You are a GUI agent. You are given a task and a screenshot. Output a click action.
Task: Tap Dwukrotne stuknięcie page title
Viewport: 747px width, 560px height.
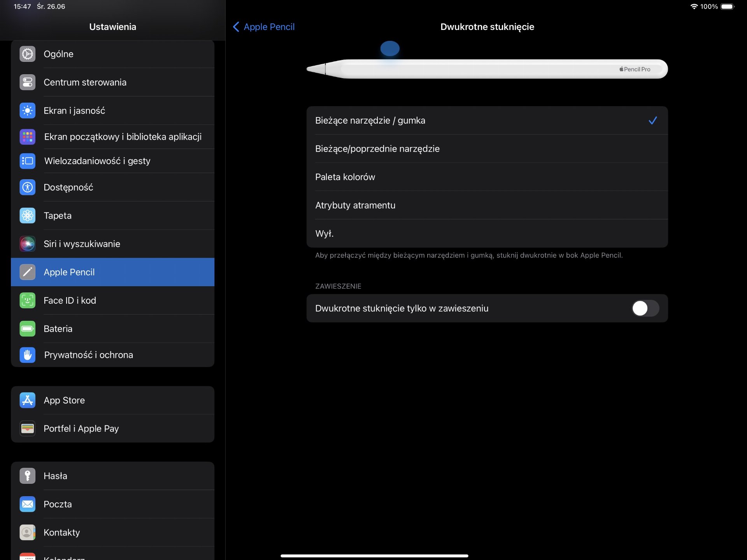click(x=487, y=27)
